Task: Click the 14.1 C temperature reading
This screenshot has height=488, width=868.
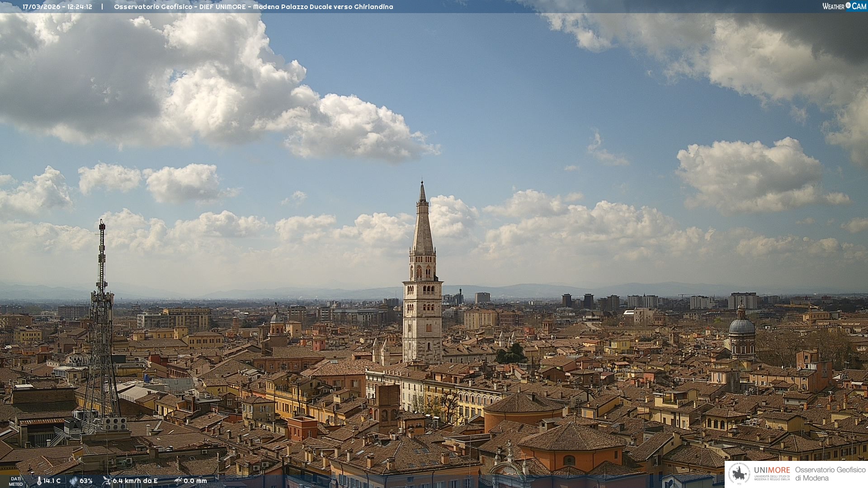Action: 52,481
